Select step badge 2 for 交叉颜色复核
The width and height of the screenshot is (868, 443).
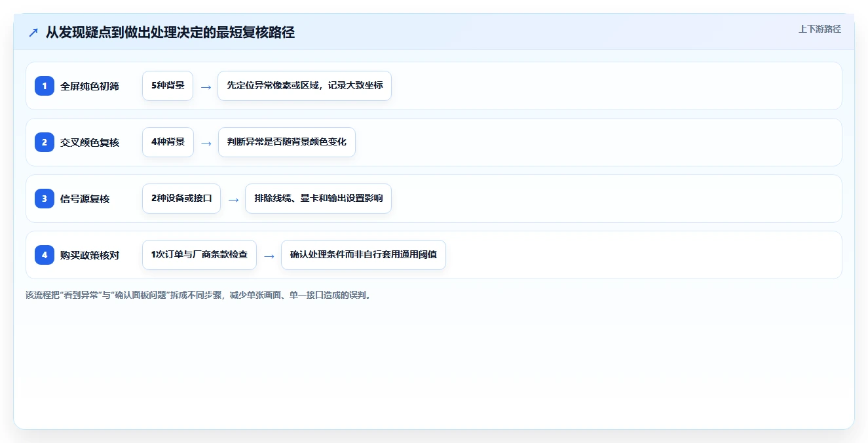(45, 142)
